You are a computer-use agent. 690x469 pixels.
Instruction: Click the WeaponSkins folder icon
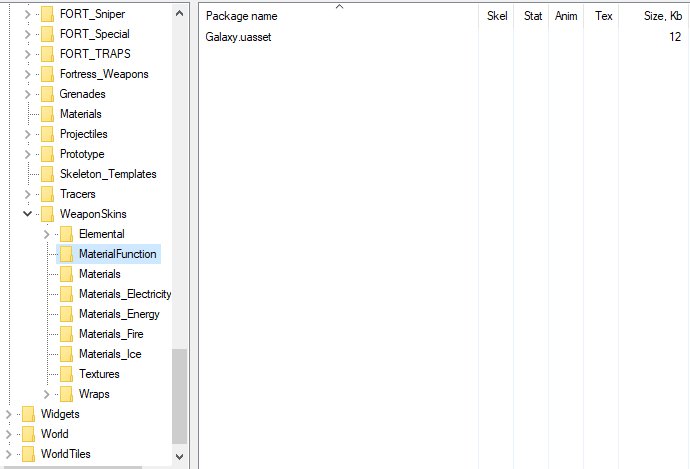pyautogui.click(x=47, y=214)
